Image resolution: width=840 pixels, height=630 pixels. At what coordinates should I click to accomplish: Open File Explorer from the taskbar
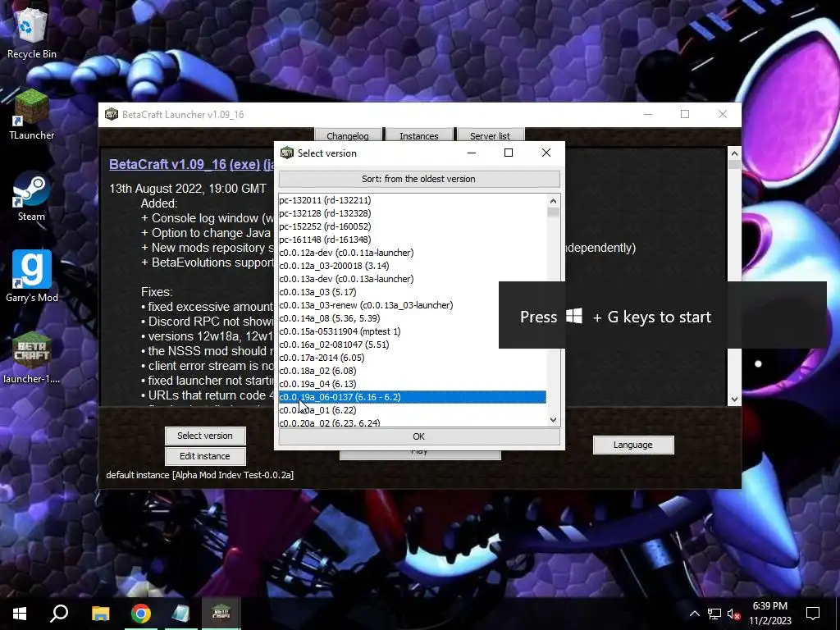tap(100, 614)
